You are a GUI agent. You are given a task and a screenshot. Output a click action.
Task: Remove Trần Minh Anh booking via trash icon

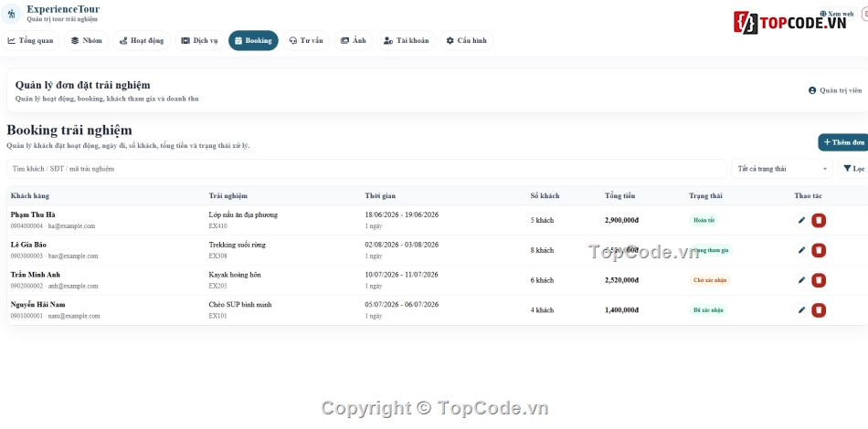(x=819, y=280)
